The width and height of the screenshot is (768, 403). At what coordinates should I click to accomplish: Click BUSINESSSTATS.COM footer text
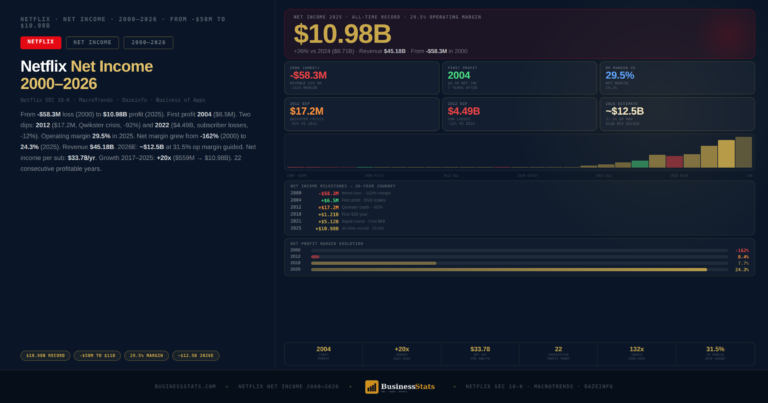coord(185,386)
